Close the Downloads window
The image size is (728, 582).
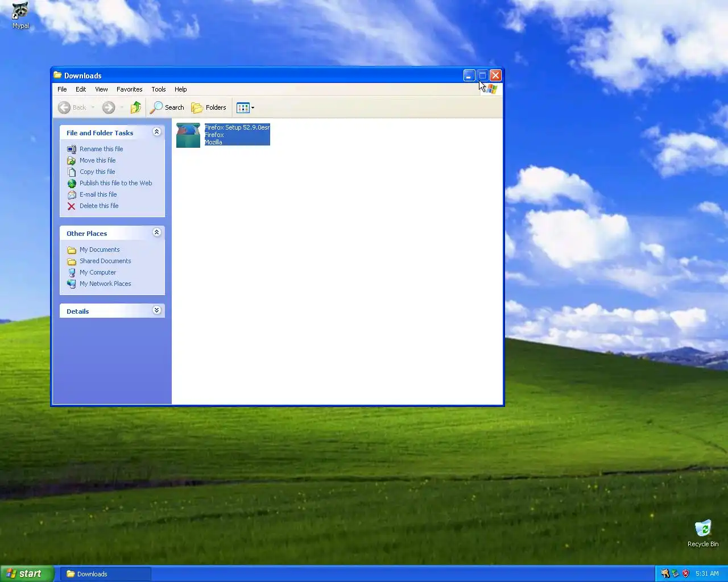click(x=495, y=75)
